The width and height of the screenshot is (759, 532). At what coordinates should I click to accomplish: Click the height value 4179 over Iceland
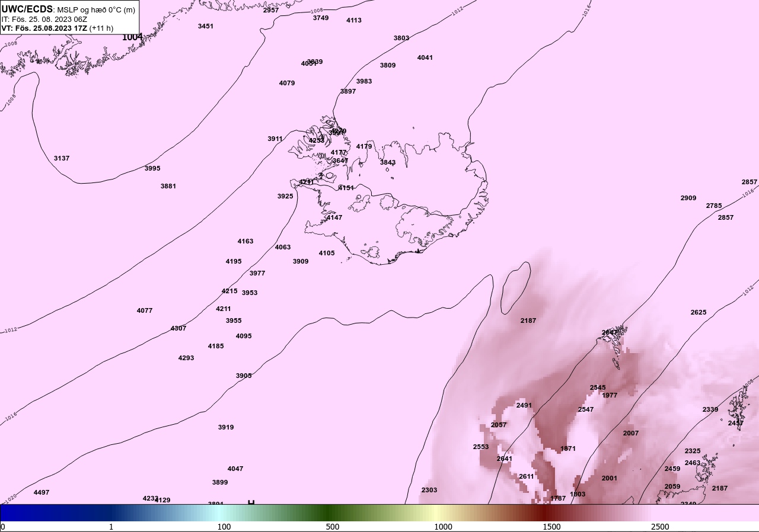[364, 146]
